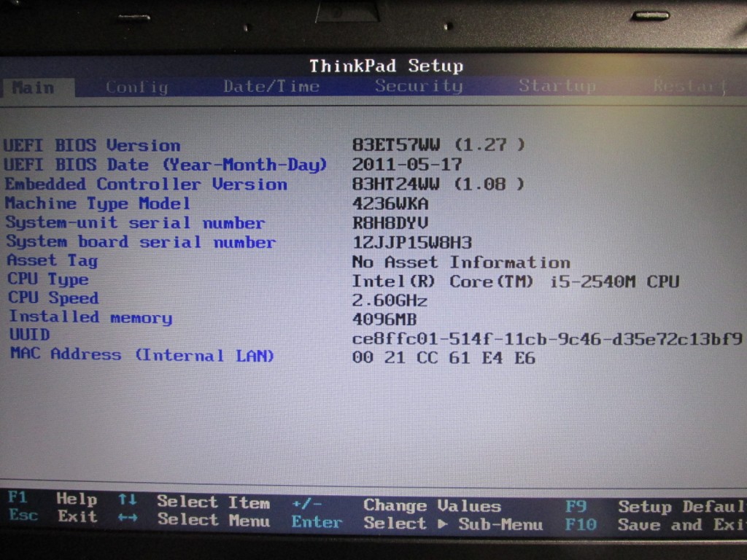Click the F1 Help key hint
This screenshot has width=747, height=560.
(54, 499)
